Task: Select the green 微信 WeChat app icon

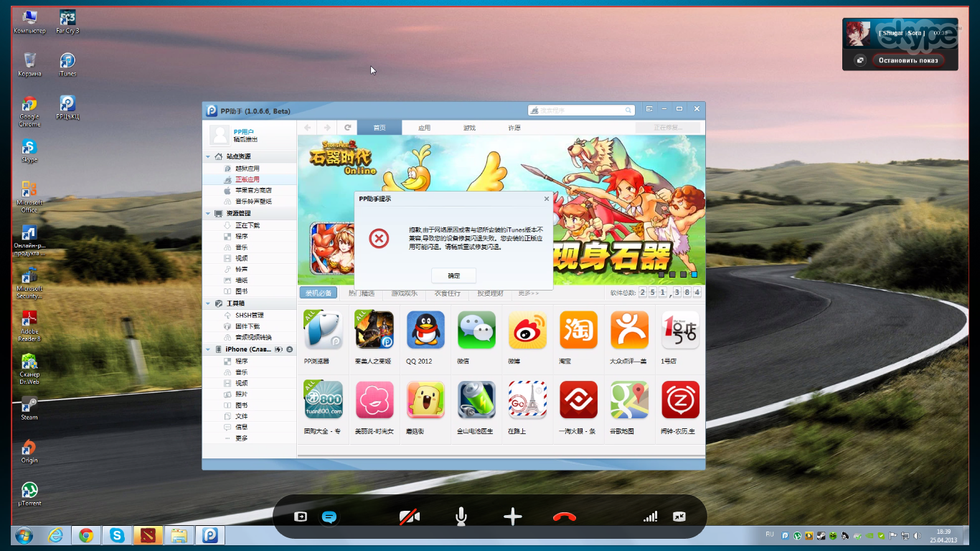Action: [x=476, y=329]
